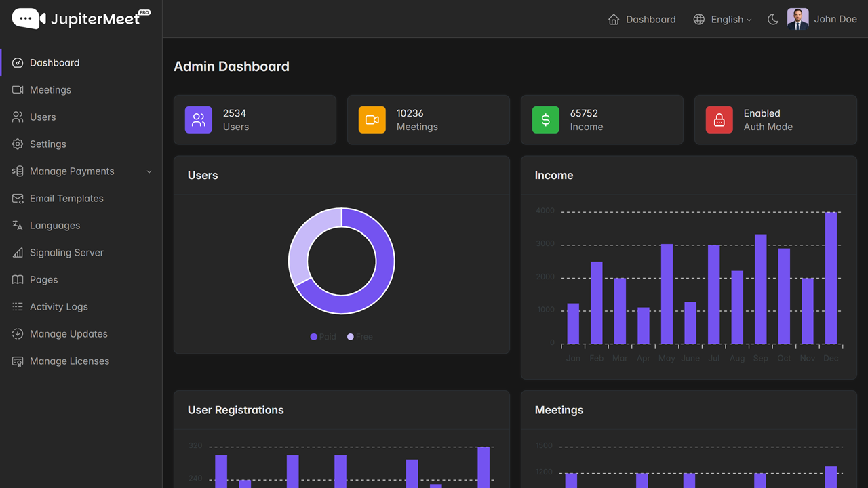Go to Email Templates in sidebar
This screenshot has width=868, height=488.
click(66, 199)
